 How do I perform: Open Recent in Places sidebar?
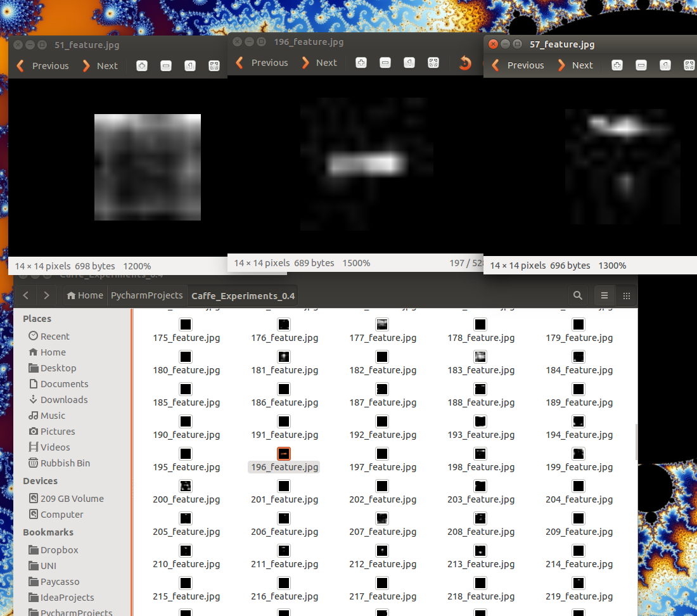point(49,337)
